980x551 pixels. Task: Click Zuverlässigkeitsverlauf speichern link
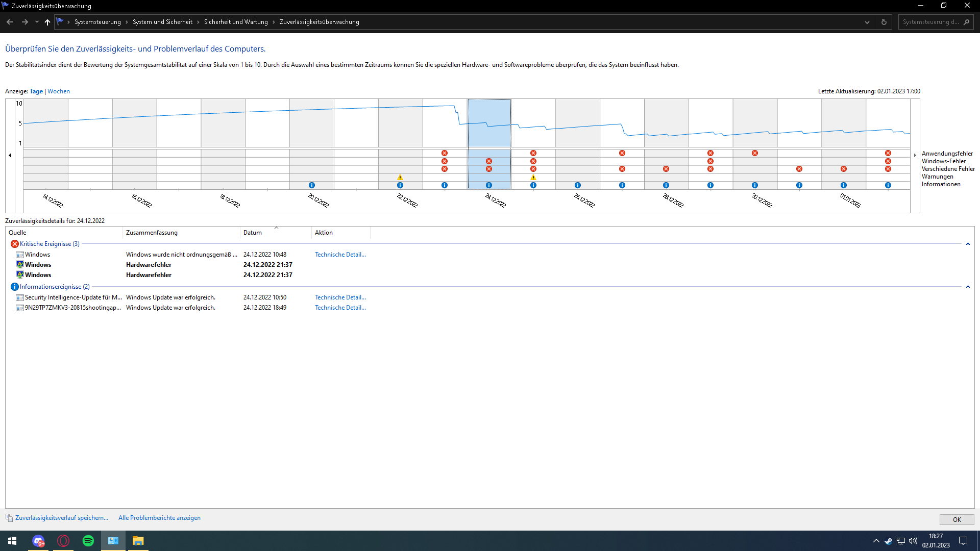pos(62,518)
